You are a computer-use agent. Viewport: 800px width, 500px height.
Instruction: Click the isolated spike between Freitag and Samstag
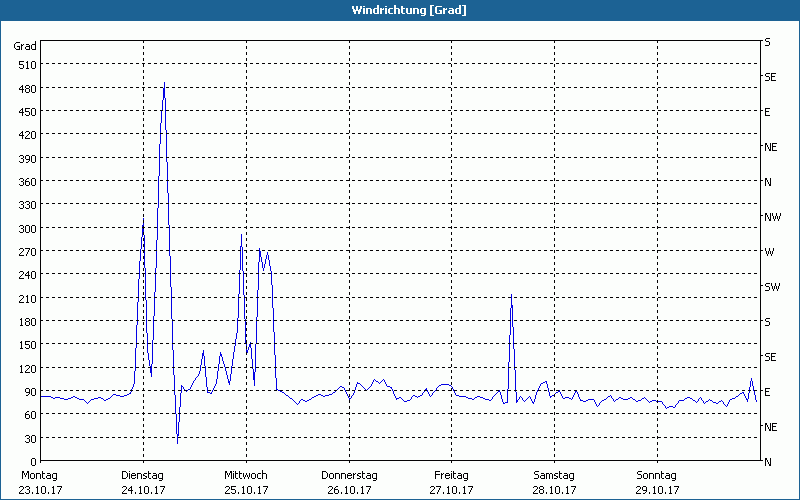point(511,297)
